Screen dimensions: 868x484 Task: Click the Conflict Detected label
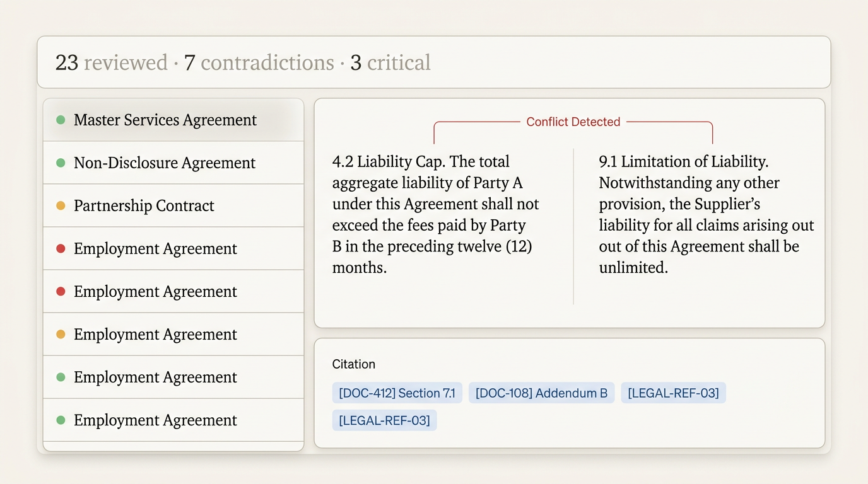pyautogui.click(x=573, y=122)
